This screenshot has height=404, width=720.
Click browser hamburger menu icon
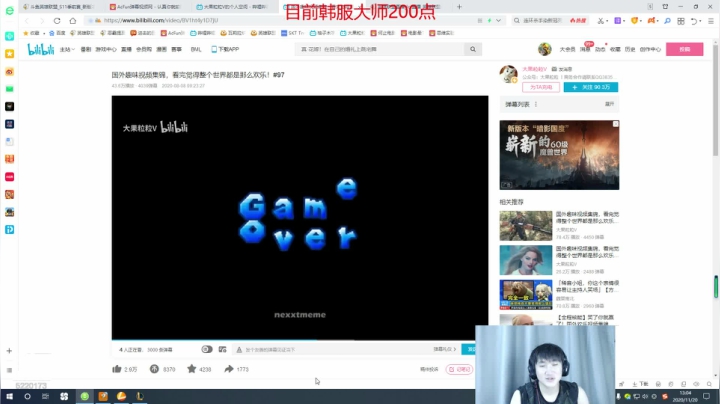tap(711, 21)
